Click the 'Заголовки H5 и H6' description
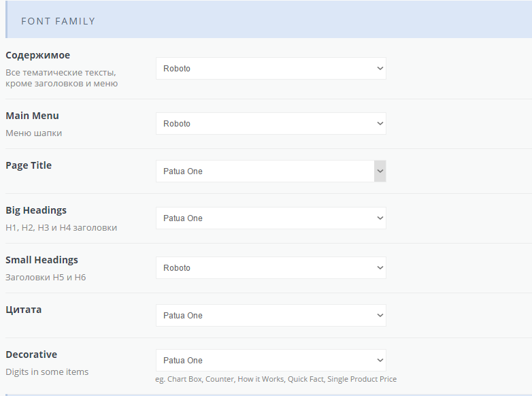The width and height of the screenshot is (532, 396). pyautogui.click(x=46, y=278)
